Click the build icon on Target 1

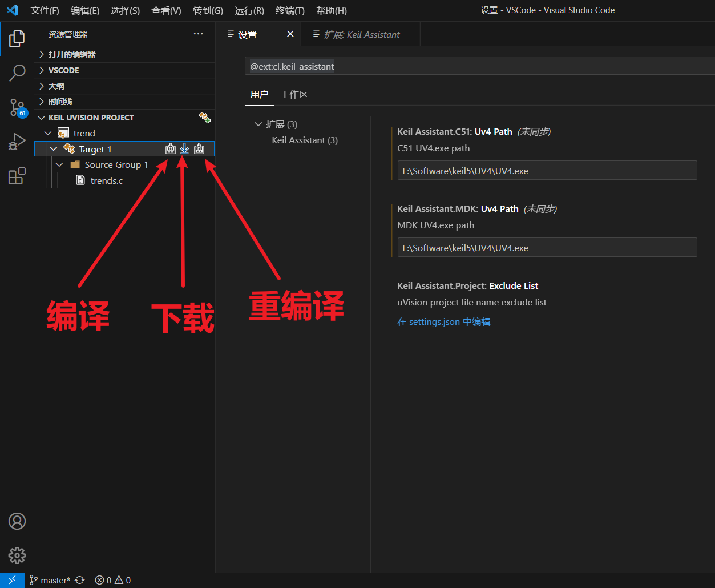point(170,149)
